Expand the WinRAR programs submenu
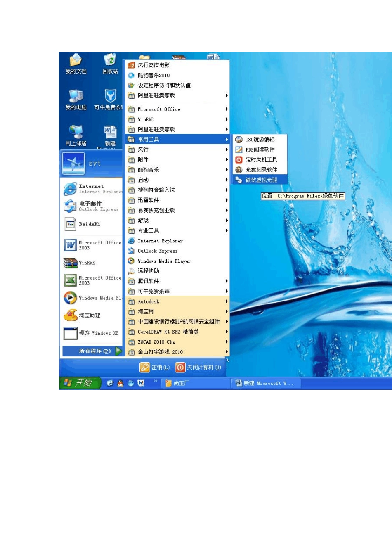 point(177,119)
